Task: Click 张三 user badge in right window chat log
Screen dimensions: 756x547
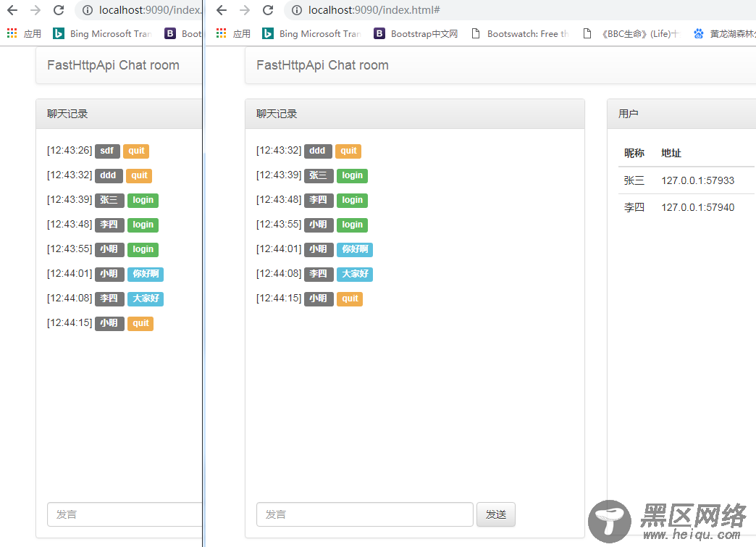Action: [x=319, y=175]
